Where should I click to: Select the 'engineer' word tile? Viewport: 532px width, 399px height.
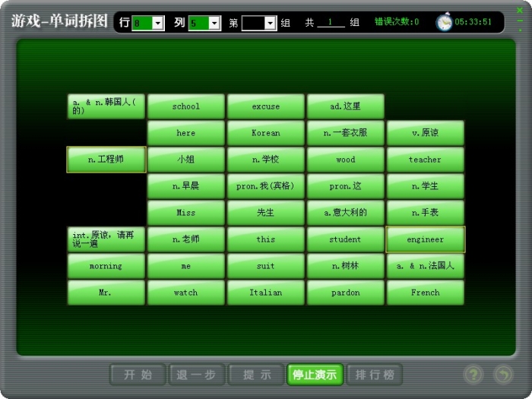point(425,239)
